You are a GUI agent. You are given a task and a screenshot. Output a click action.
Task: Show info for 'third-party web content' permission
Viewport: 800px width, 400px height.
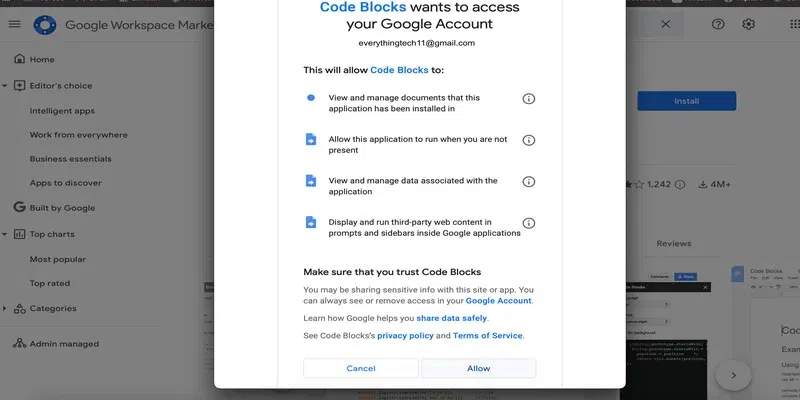pos(529,223)
